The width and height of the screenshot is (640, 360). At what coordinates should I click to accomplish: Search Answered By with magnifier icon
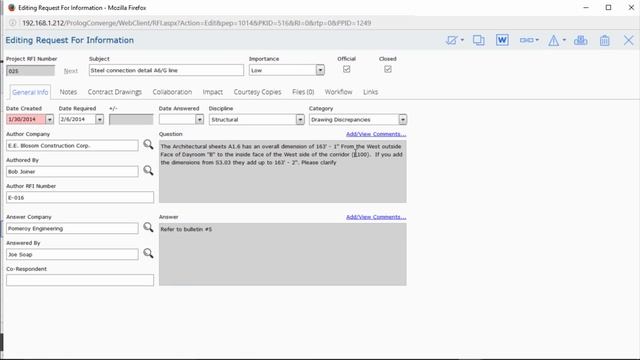coord(148,253)
